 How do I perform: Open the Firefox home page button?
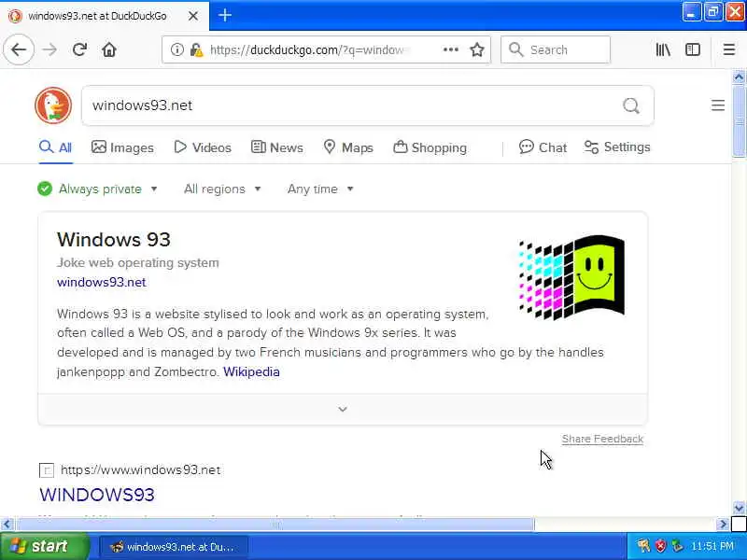tap(109, 49)
